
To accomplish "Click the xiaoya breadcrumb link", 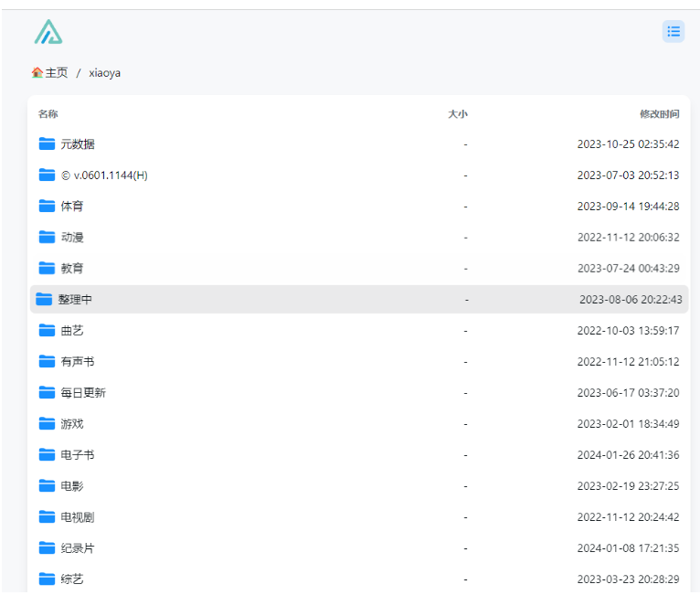I will tap(104, 73).
